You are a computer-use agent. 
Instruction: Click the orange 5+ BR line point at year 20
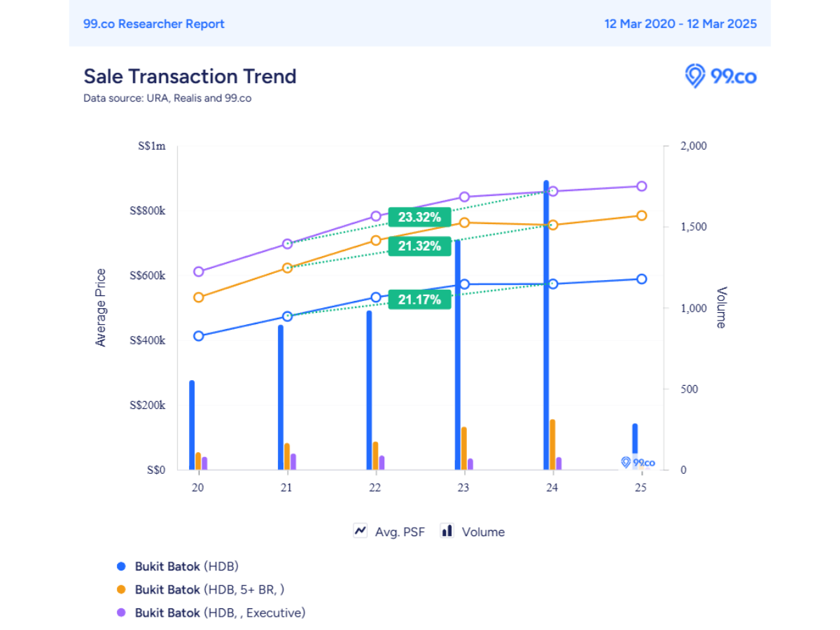click(199, 297)
